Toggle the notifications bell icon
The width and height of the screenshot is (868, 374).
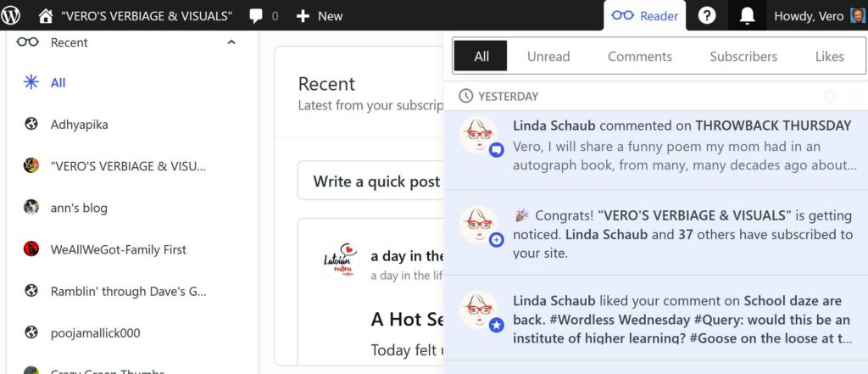coord(747,15)
